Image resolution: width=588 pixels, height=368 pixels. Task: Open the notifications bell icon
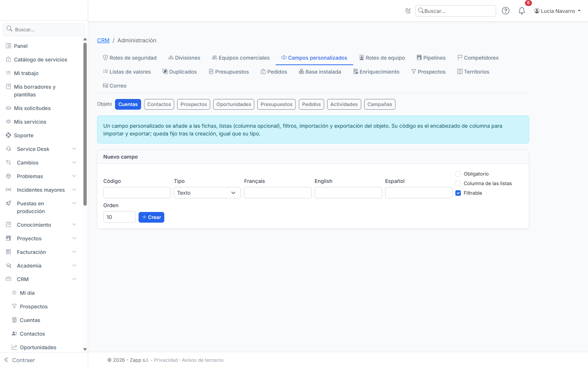coord(521,11)
